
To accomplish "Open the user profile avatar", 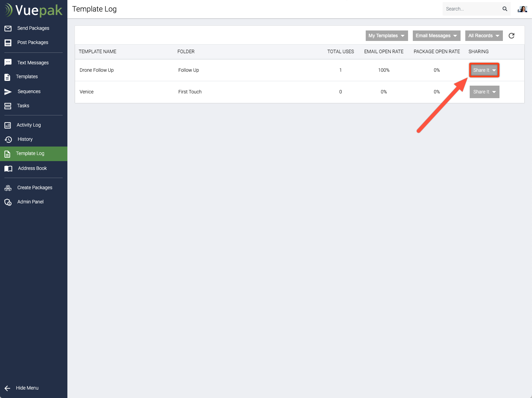I will pyautogui.click(x=522, y=9).
